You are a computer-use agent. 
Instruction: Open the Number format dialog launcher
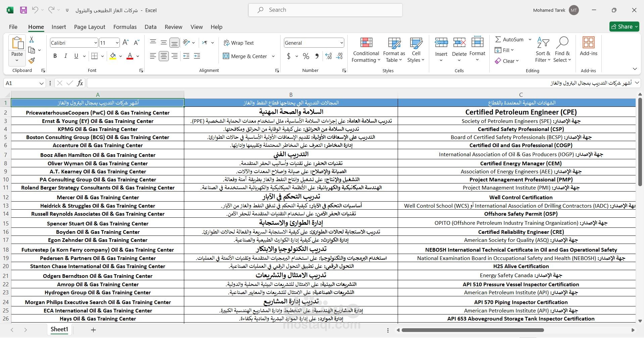coord(344,71)
